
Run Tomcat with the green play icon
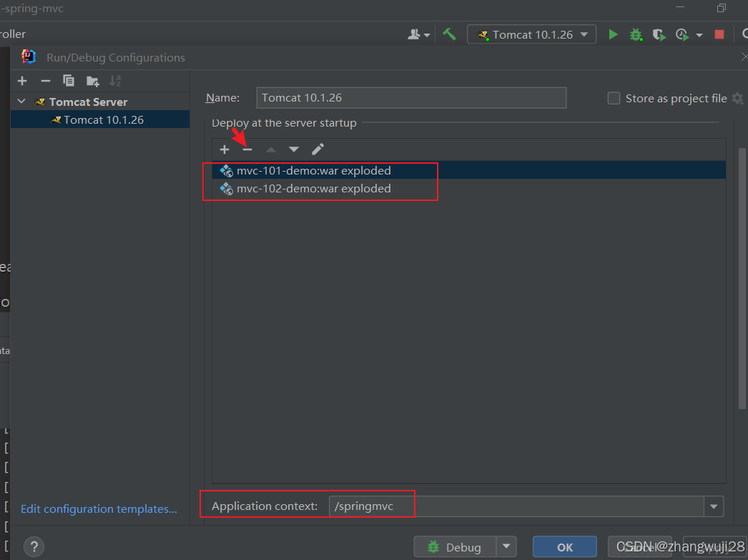[613, 34]
